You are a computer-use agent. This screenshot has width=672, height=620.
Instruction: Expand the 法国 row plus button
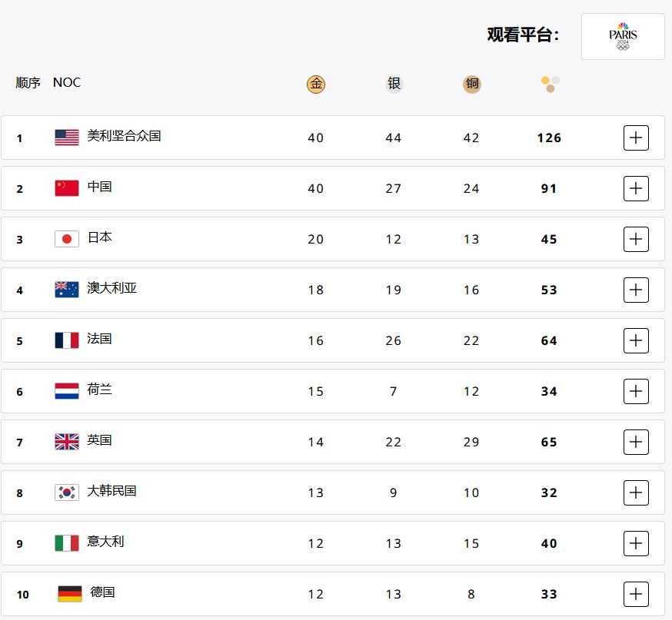tap(636, 340)
